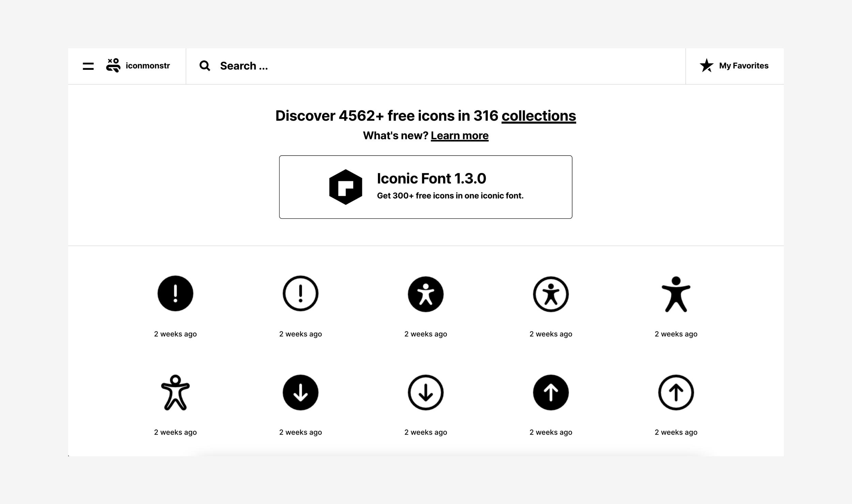Select the filled arrow up circle icon
The image size is (852, 504).
(551, 393)
